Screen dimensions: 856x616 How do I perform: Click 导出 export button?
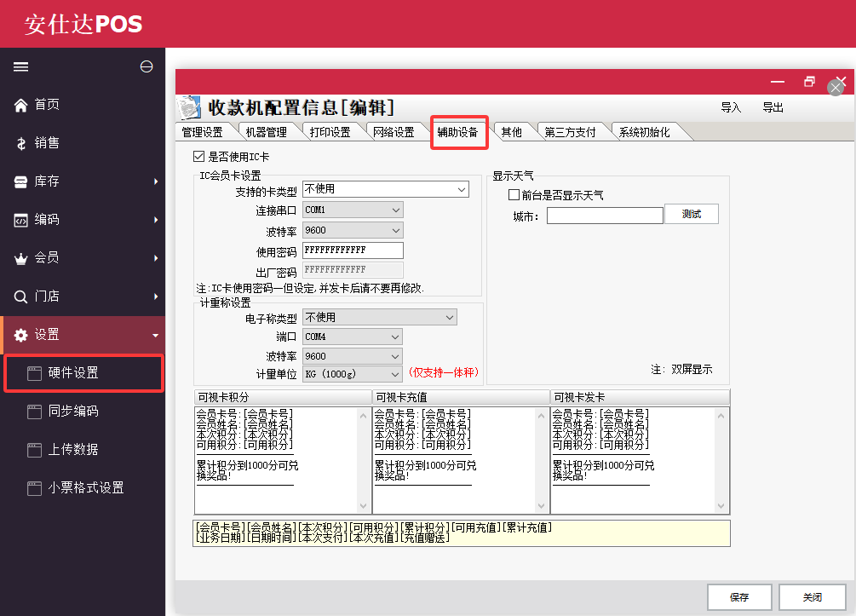(773, 107)
